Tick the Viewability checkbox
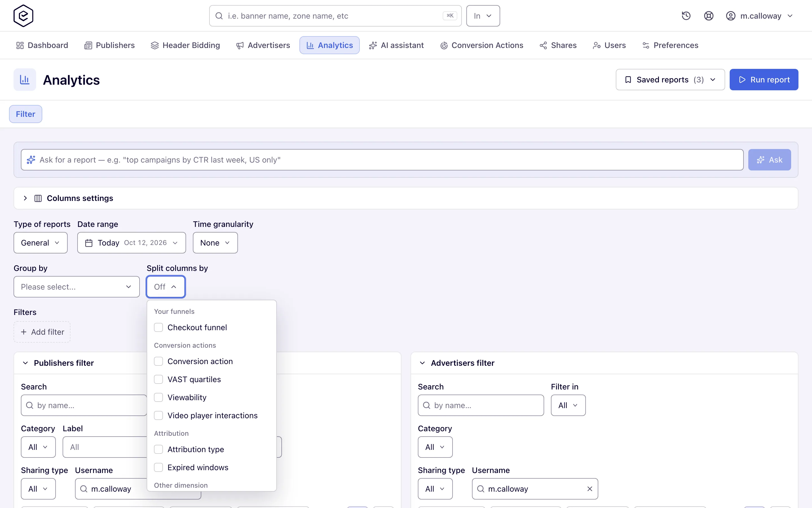Viewport: 812px width, 508px height. (158, 397)
